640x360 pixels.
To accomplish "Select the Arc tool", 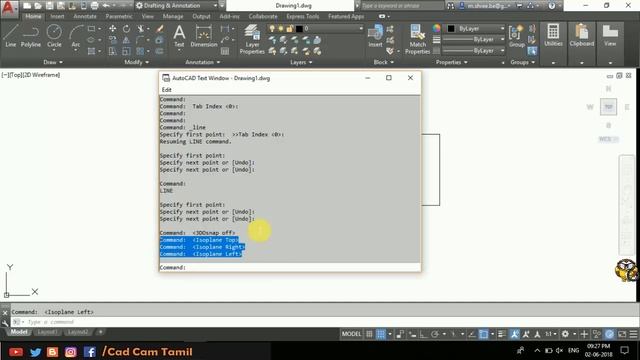I will point(76,36).
